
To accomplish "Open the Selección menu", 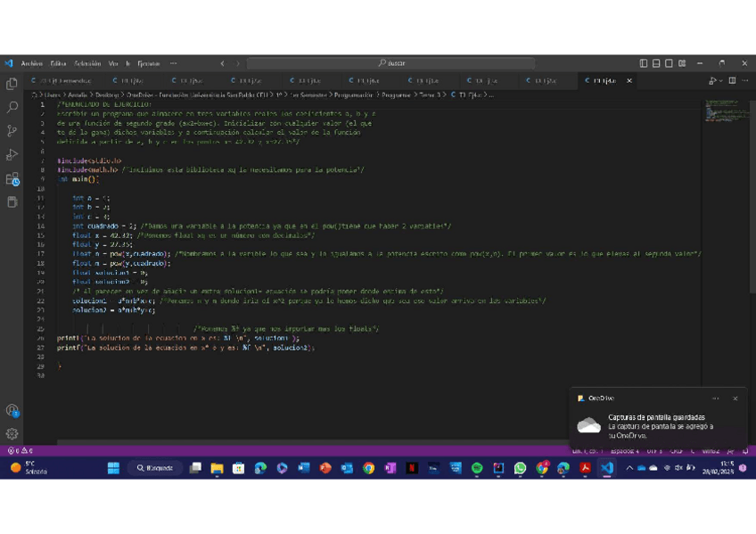I will pos(87,63).
